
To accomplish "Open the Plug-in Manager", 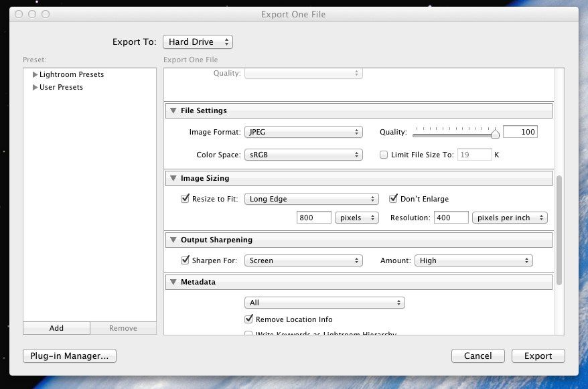I will 70,356.
